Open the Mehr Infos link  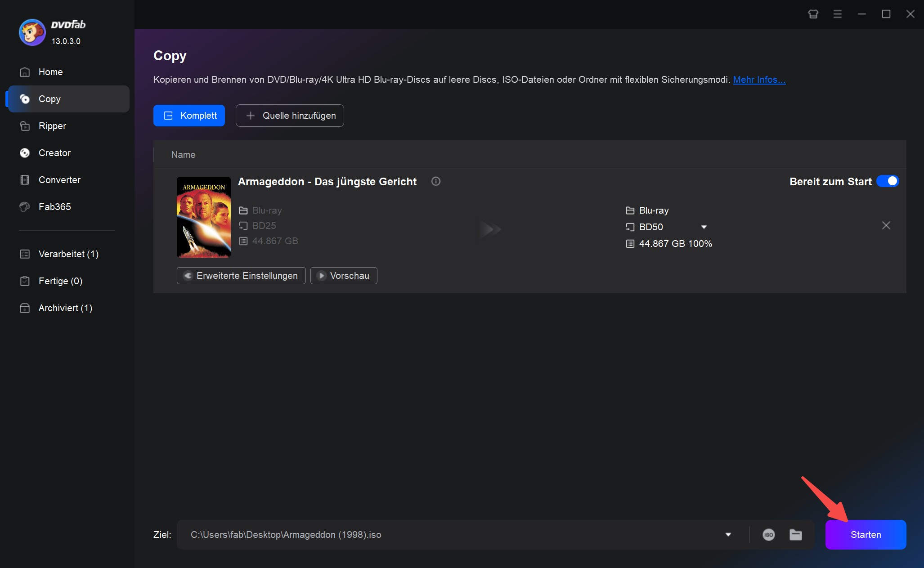pos(759,80)
